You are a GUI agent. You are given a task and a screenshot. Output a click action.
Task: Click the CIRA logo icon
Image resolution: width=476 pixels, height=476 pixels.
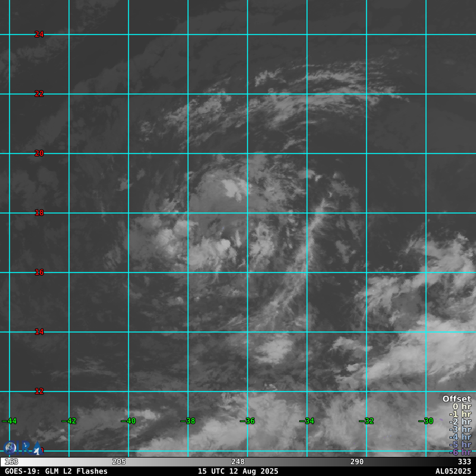(23, 448)
